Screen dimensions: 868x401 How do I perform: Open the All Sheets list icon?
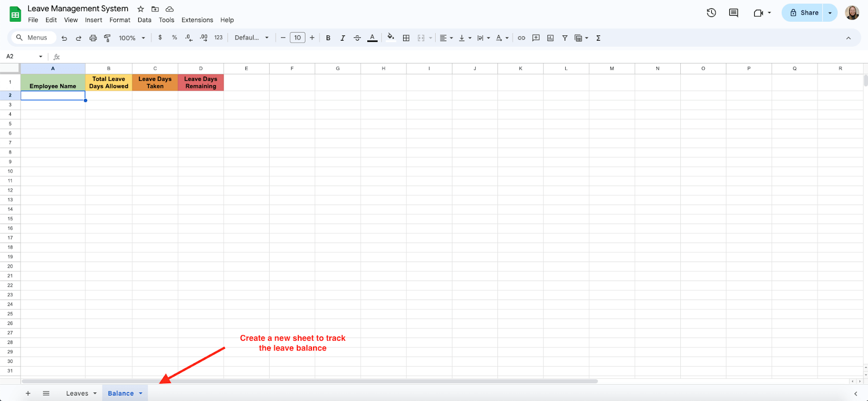point(46,393)
